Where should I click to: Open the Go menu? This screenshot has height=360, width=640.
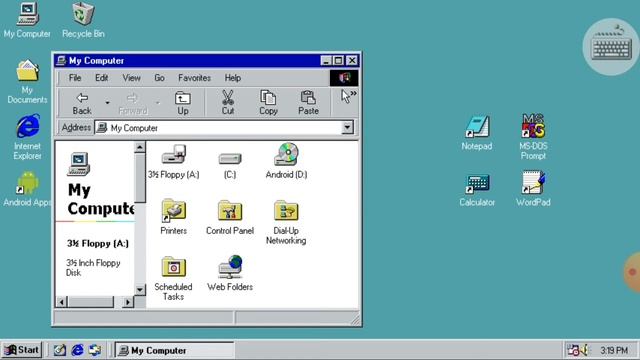pyautogui.click(x=159, y=78)
